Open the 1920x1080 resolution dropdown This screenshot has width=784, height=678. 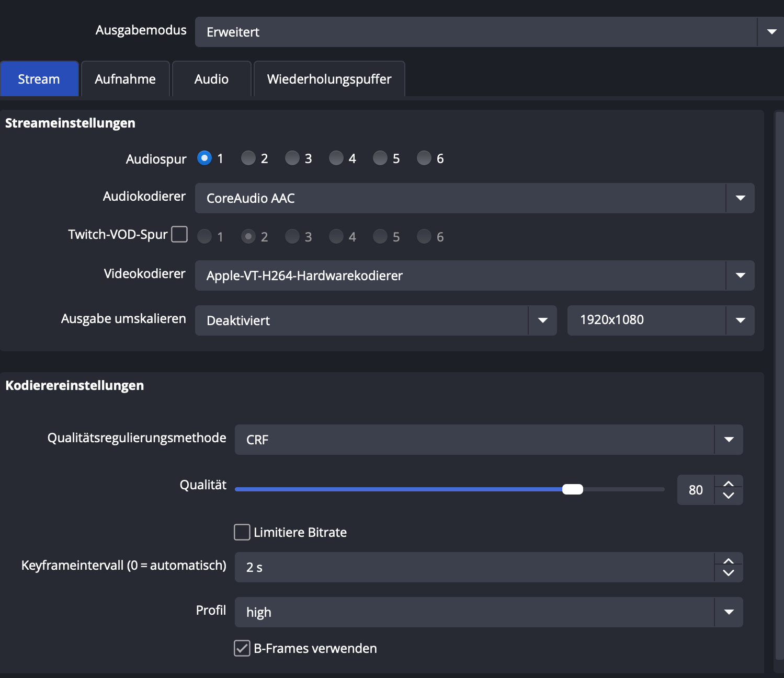pos(661,320)
